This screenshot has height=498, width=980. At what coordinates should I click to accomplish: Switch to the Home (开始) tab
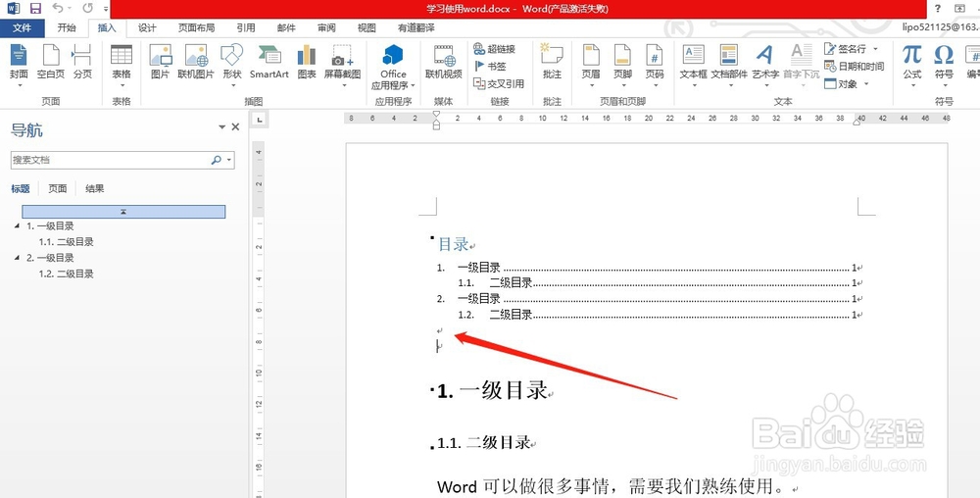click(x=67, y=28)
